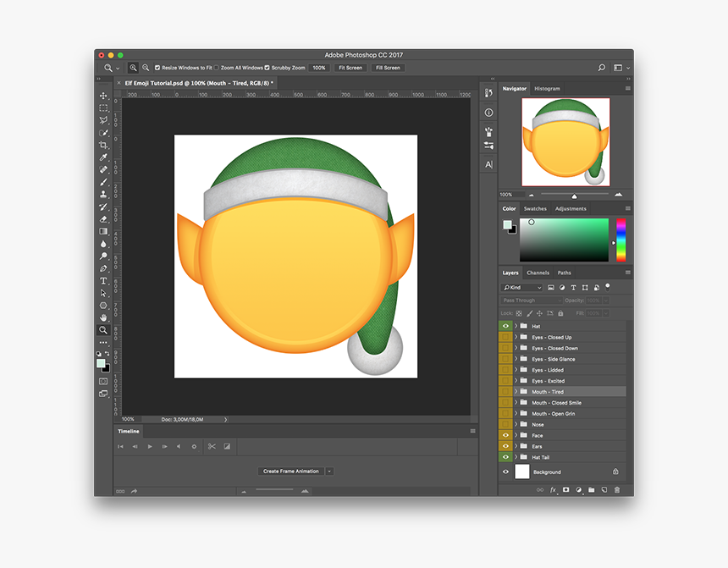Viewport: 728px width, 568px height.
Task: Switch to the Channels tab
Action: [538, 273]
